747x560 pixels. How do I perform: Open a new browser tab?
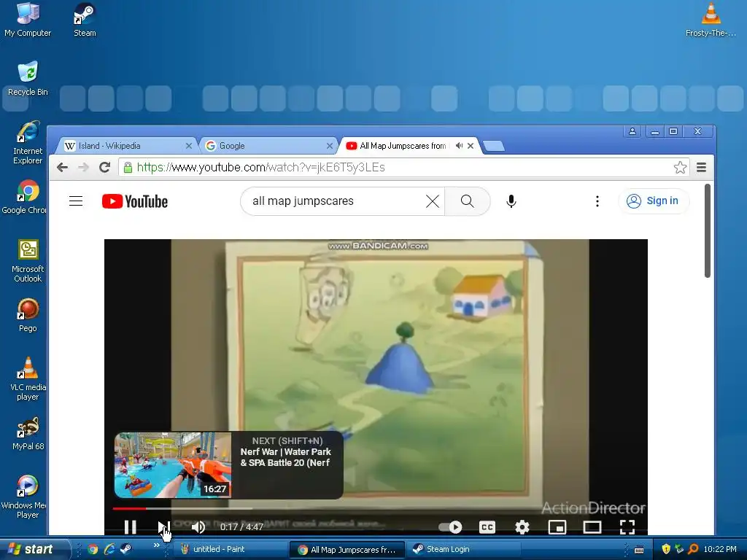494,146
